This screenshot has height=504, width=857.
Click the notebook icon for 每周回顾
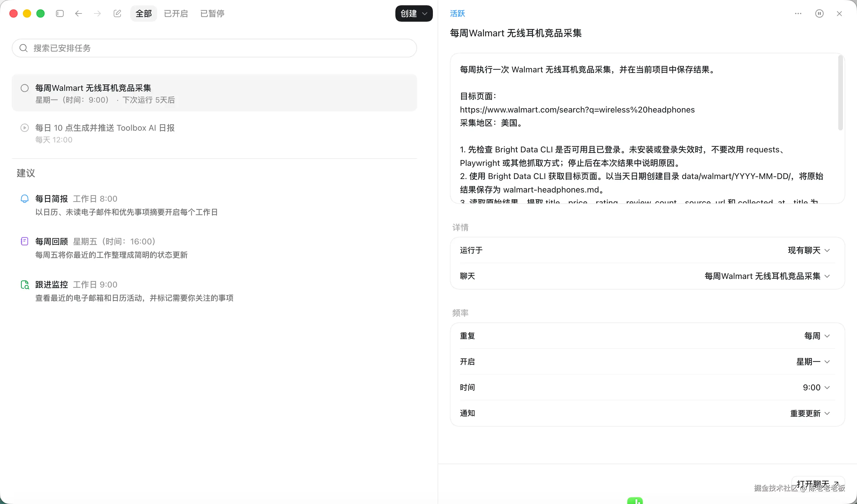[x=24, y=241]
